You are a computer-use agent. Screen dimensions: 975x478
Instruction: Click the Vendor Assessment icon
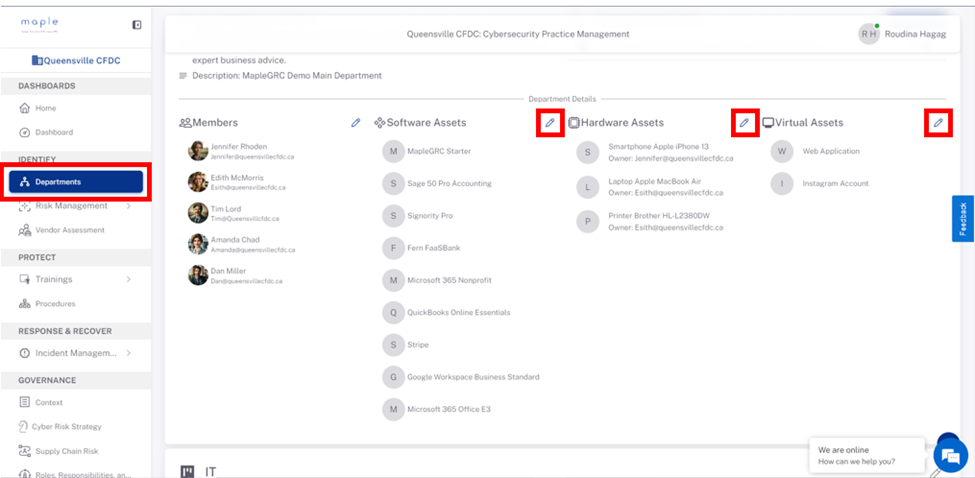(24, 230)
